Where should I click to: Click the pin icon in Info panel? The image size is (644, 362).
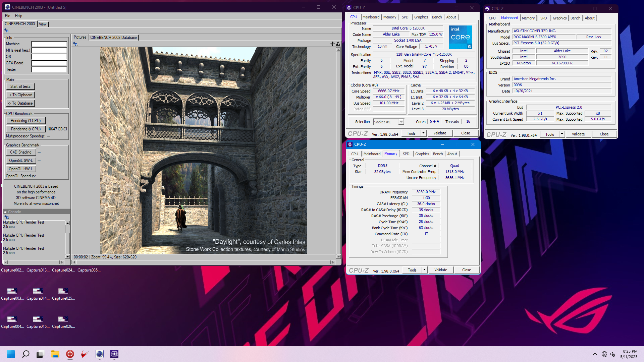point(6,31)
